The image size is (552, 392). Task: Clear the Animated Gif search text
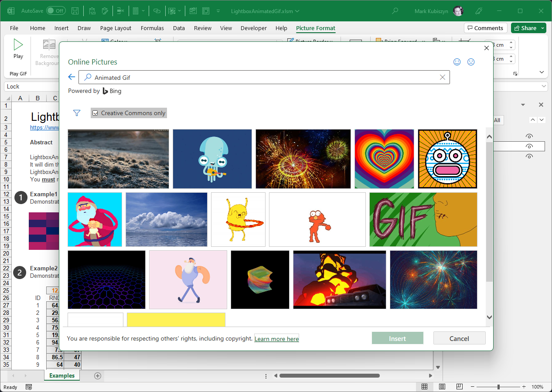click(443, 77)
